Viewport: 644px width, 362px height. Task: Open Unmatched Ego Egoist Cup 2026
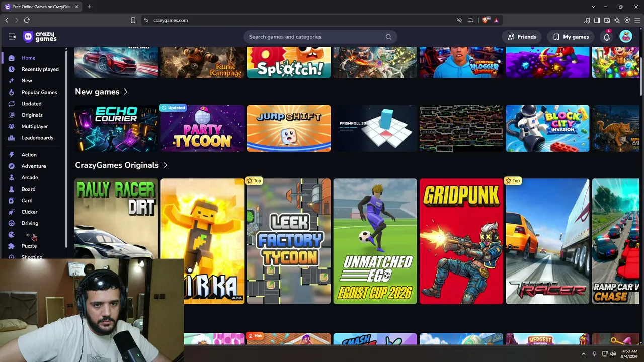click(x=375, y=241)
